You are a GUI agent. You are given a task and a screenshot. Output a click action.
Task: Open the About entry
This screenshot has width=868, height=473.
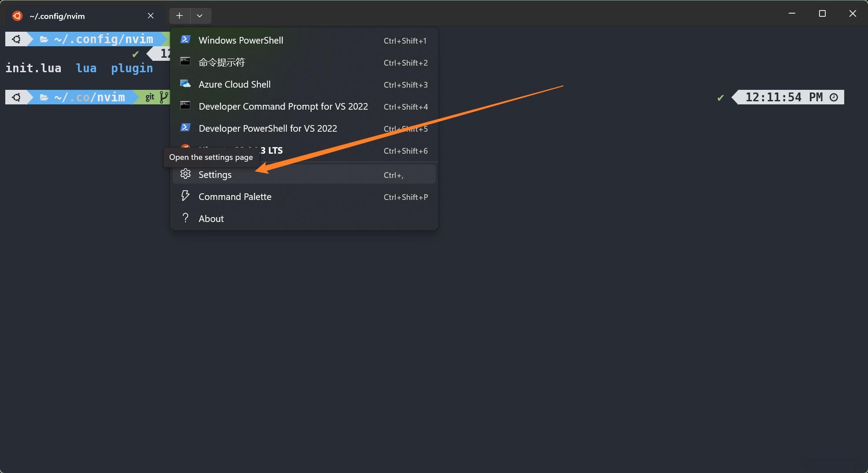304,219
